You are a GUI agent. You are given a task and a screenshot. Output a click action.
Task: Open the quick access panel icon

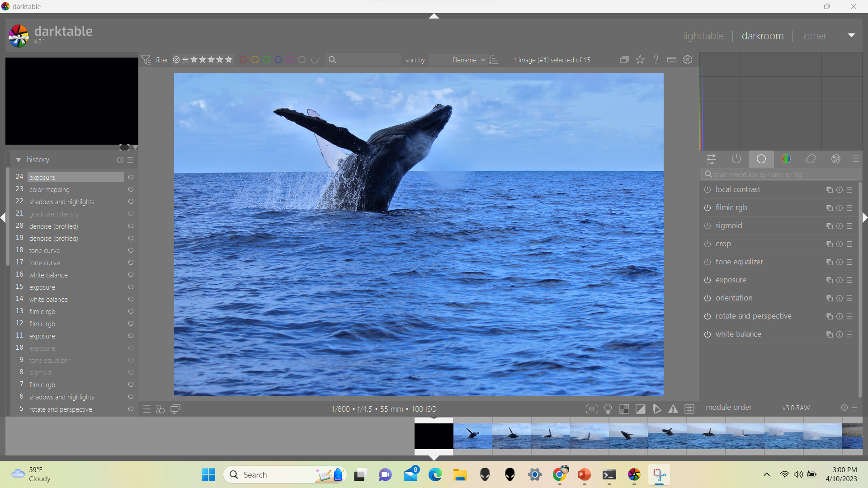[x=711, y=159]
